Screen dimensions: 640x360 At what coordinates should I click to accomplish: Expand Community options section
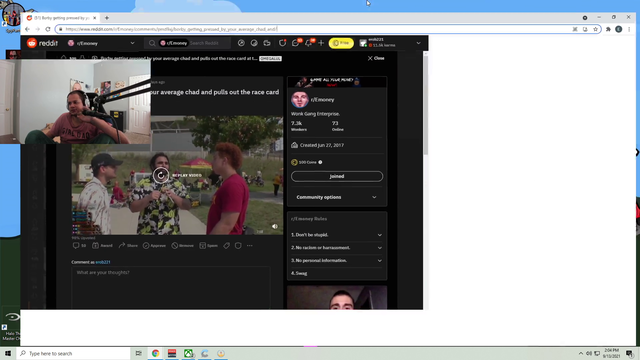click(x=337, y=197)
